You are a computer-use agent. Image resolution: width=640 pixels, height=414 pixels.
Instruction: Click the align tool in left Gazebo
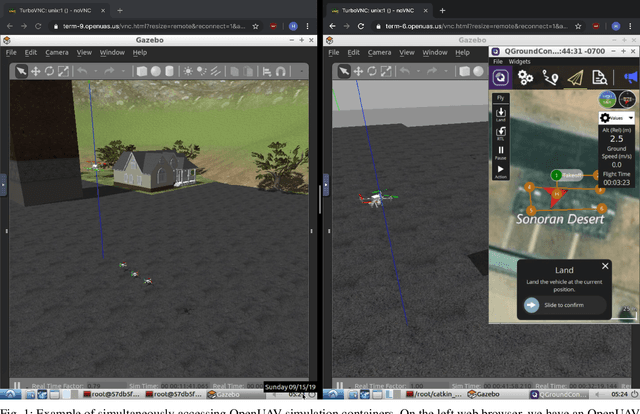click(x=267, y=71)
